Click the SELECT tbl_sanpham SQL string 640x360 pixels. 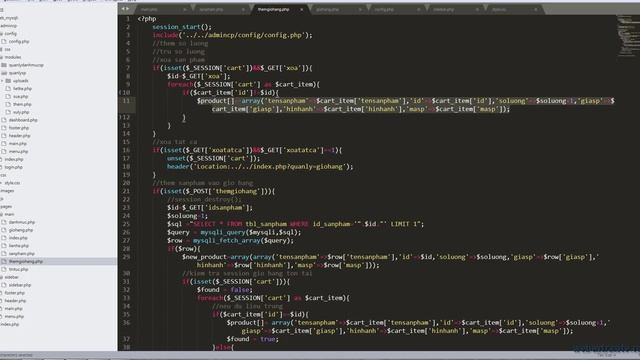click(308, 224)
